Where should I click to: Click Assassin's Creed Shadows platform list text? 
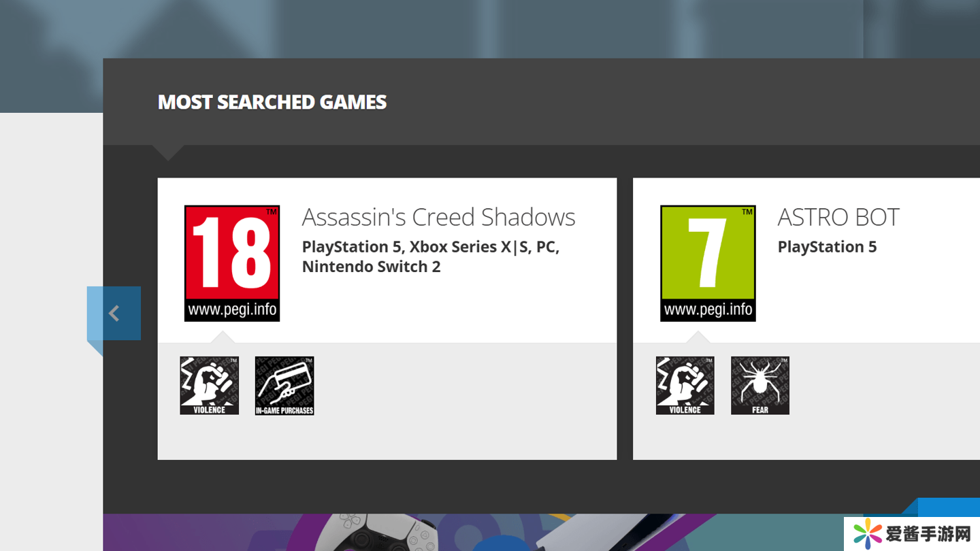[x=430, y=256]
